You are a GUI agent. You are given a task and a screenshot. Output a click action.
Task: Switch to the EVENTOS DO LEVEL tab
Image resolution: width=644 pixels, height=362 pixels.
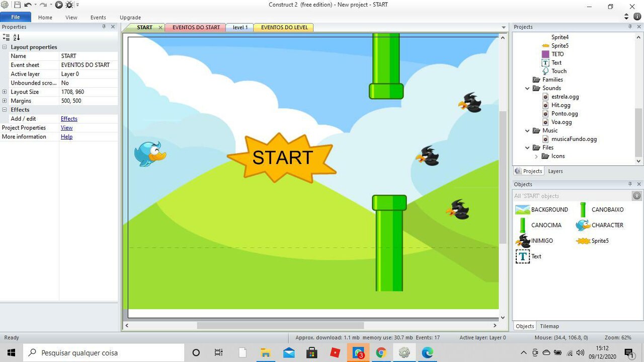(284, 27)
